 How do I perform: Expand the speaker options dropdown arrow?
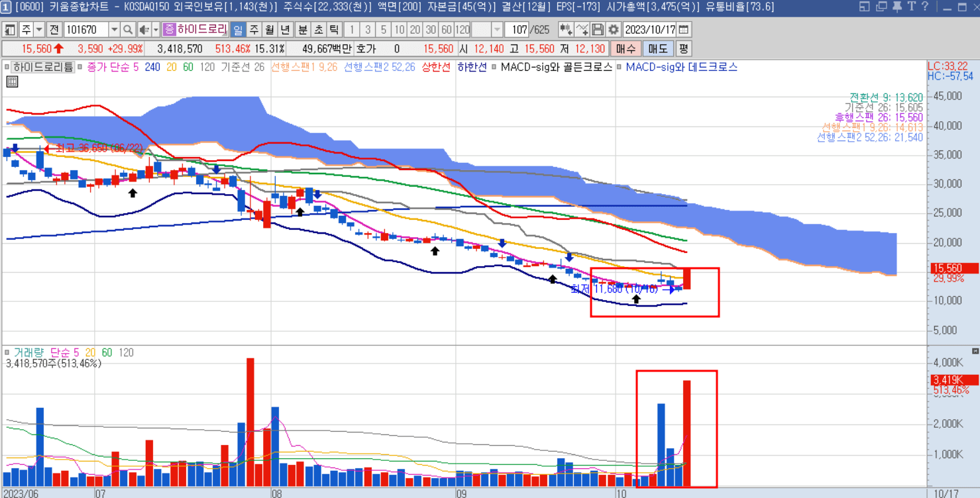[156, 30]
